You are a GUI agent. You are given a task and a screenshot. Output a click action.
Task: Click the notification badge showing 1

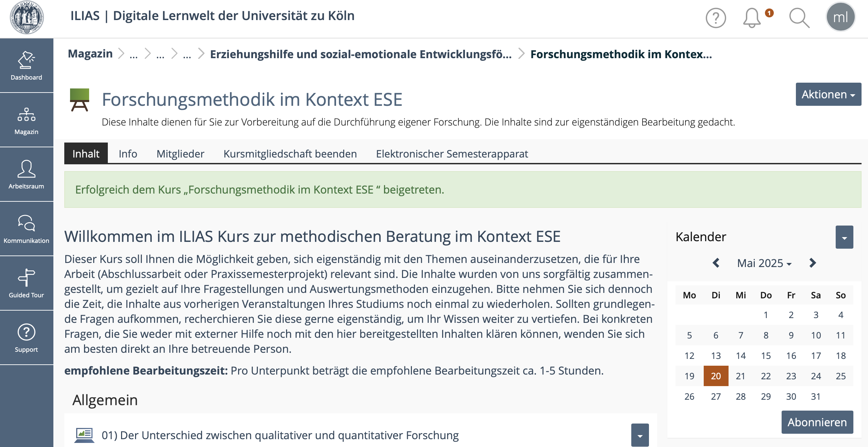coord(769,13)
